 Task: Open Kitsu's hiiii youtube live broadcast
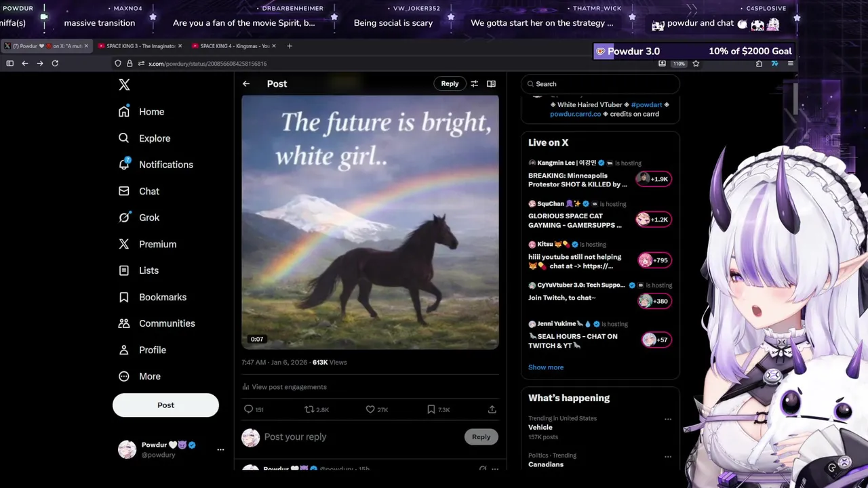point(575,261)
